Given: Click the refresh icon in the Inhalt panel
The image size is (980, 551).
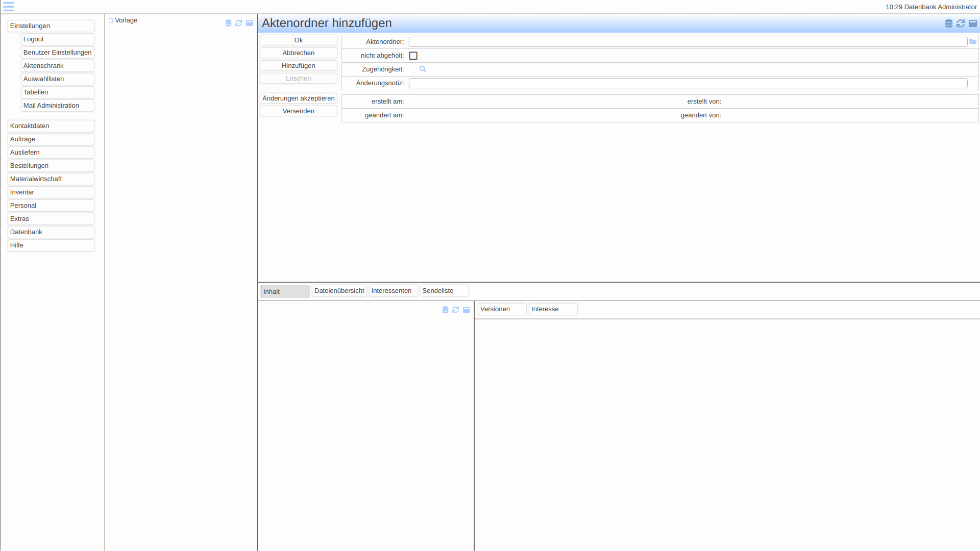Looking at the screenshot, I should click(456, 310).
